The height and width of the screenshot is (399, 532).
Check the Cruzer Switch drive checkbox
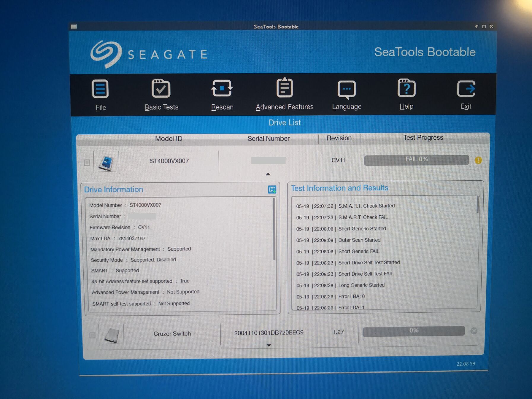(92, 335)
